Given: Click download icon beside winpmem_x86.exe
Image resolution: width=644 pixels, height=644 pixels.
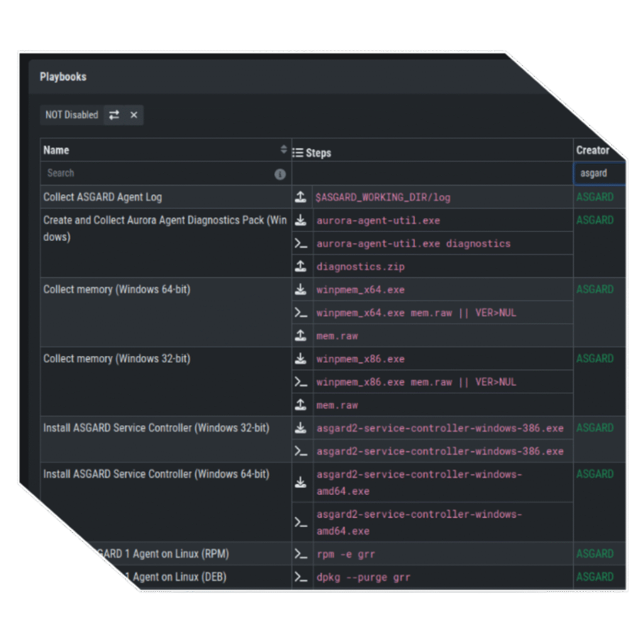Looking at the screenshot, I should click(301, 359).
